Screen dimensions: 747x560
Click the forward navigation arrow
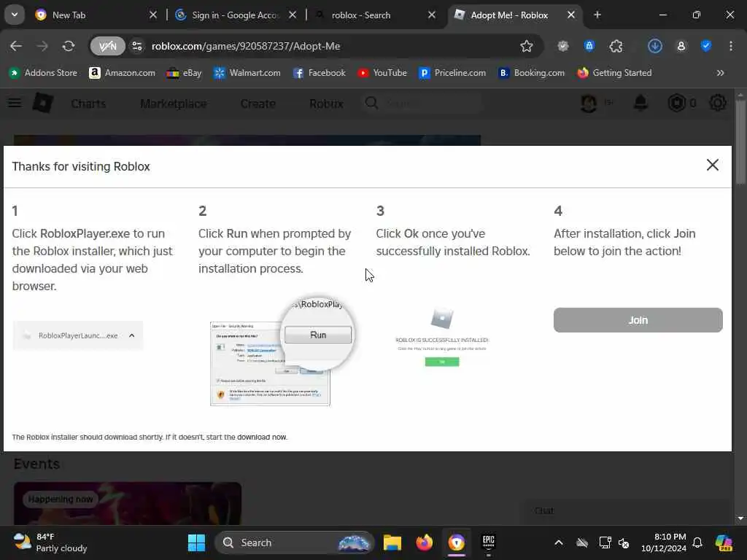point(42,46)
